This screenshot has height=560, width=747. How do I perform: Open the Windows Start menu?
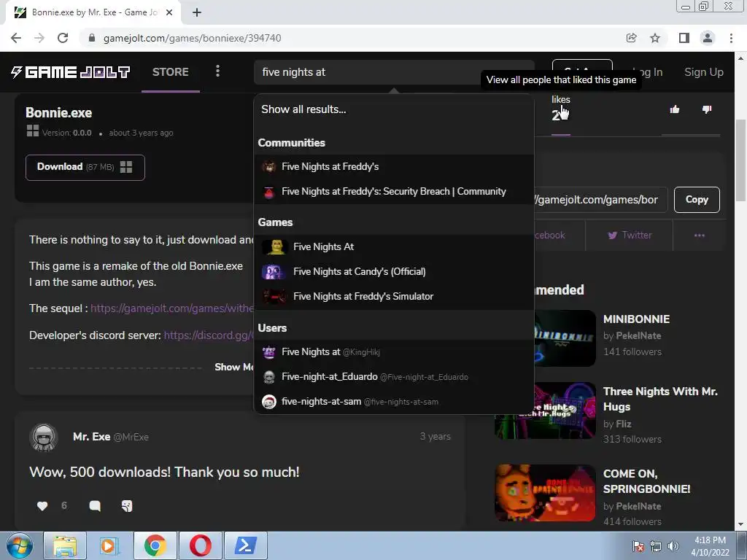(20, 545)
